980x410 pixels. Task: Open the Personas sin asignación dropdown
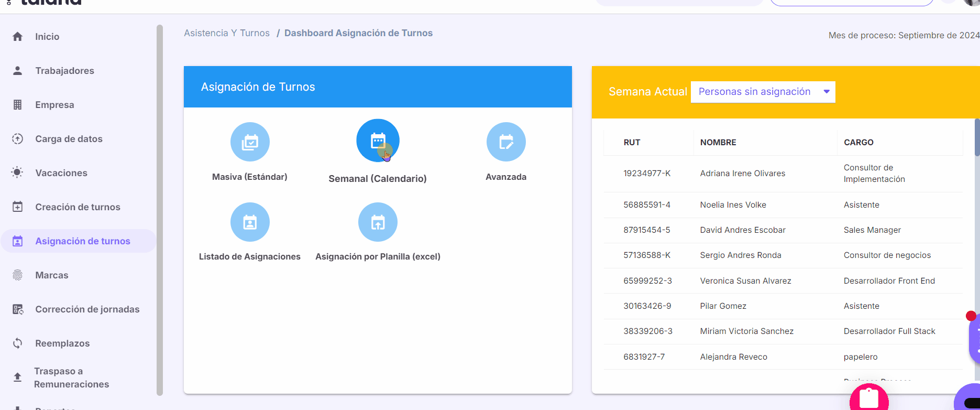click(763, 92)
